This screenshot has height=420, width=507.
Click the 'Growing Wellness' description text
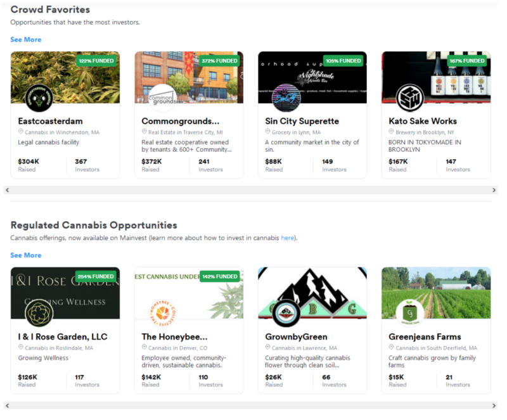click(43, 358)
